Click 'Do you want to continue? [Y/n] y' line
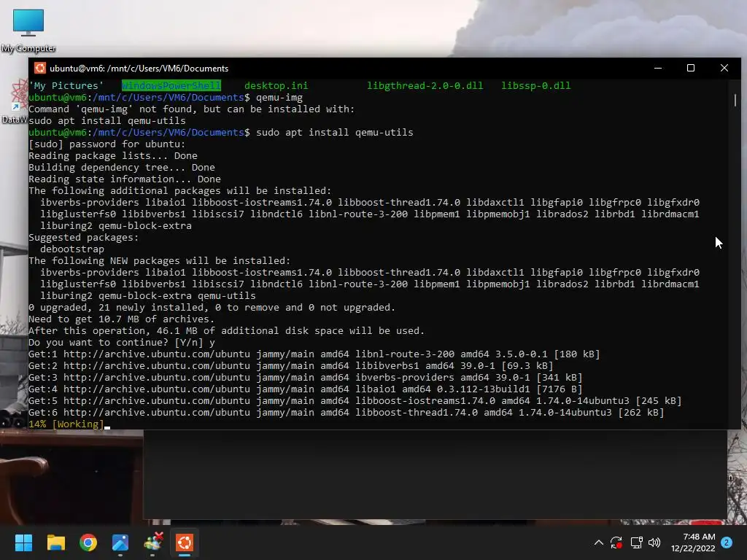The image size is (747, 560). [122, 343]
